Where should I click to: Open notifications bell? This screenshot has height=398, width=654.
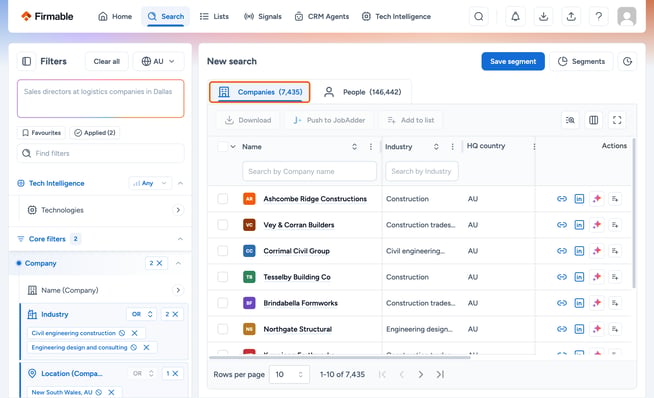[x=516, y=17]
